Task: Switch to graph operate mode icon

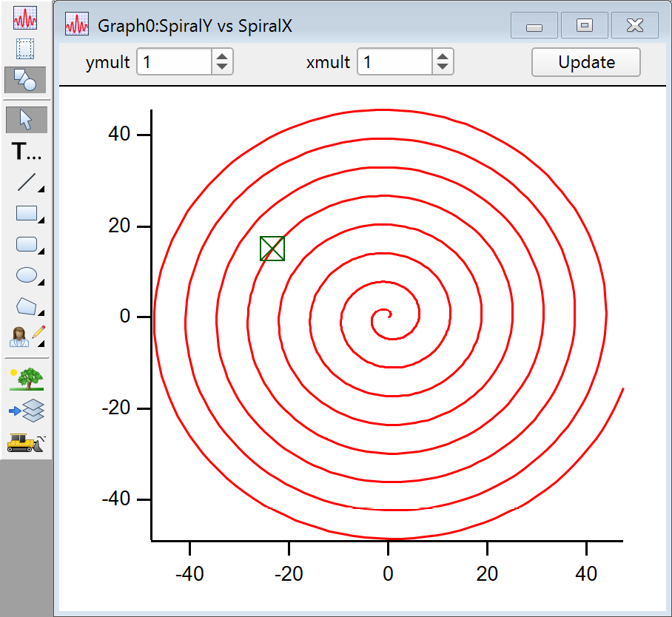Action: coord(26,18)
